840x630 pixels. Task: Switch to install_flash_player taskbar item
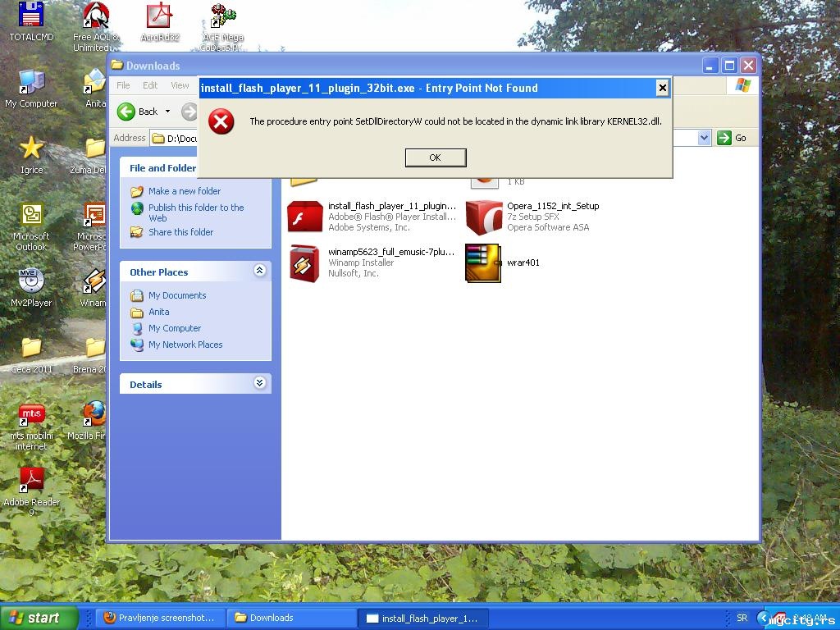point(423,619)
